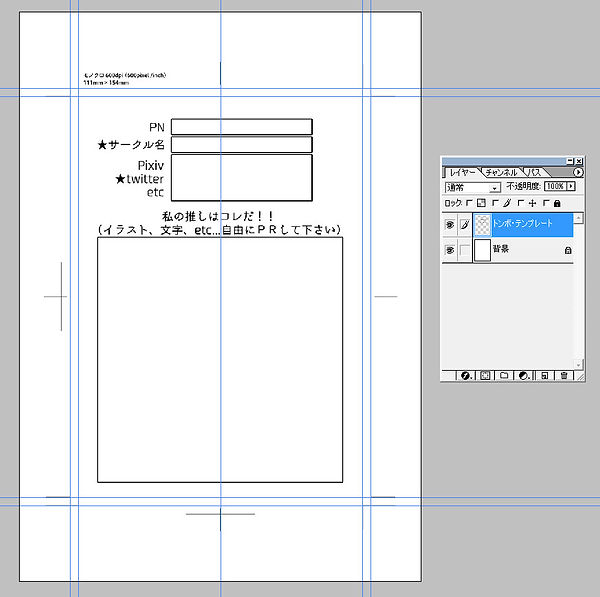Image resolution: width=600 pixels, height=597 pixels.
Task: Click layer list scrollbar down arrow
Action: (x=579, y=364)
